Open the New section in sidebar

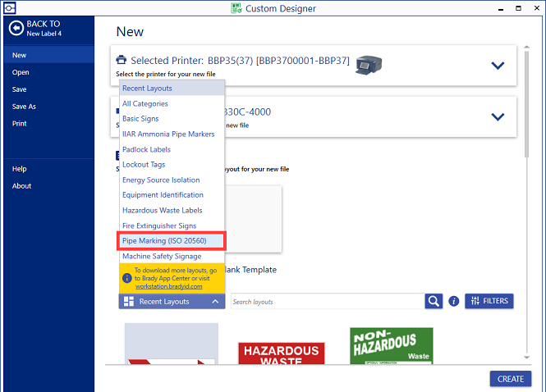tap(48, 55)
